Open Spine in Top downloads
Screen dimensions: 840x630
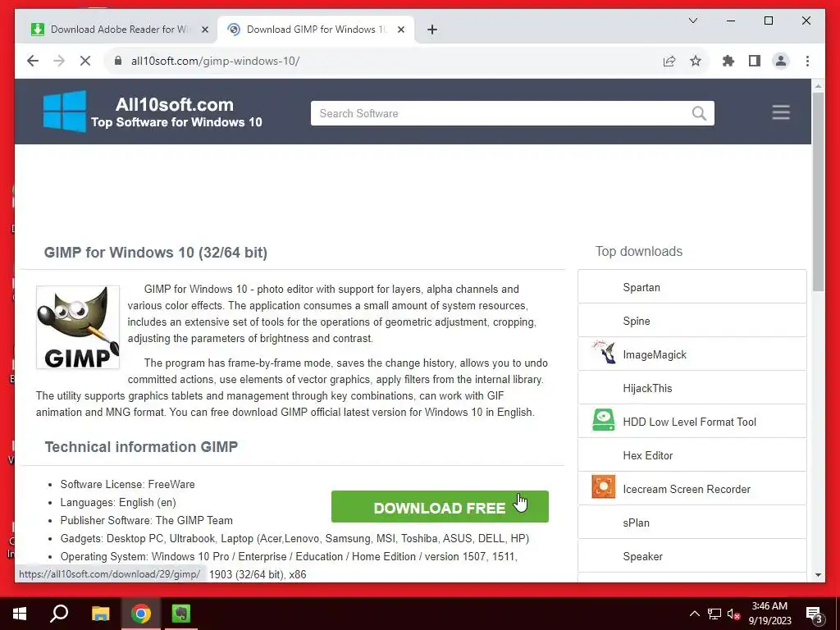click(637, 322)
